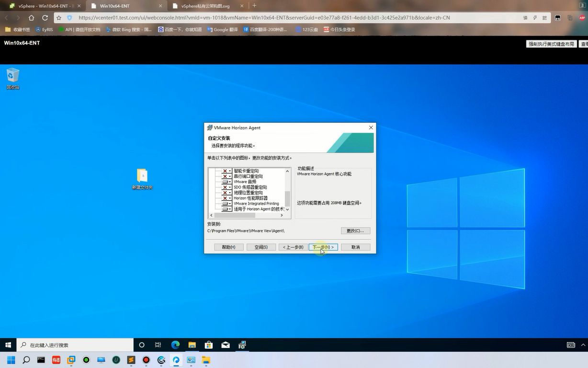Open the guest Windows Start menu

[8, 345]
